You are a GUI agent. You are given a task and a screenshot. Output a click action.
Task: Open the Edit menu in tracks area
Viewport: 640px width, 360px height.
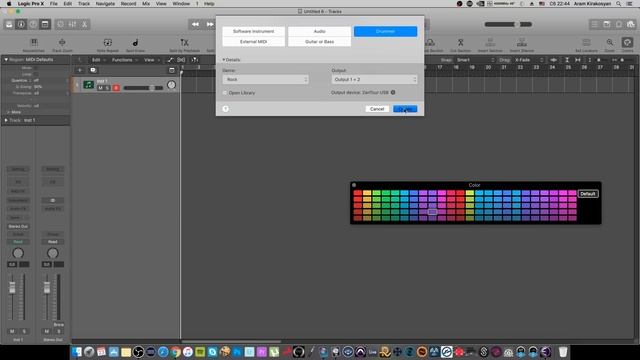(x=98, y=60)
